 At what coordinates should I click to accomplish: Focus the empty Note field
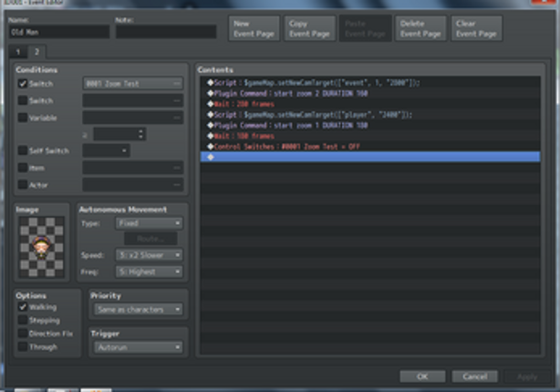coord(166,32)
